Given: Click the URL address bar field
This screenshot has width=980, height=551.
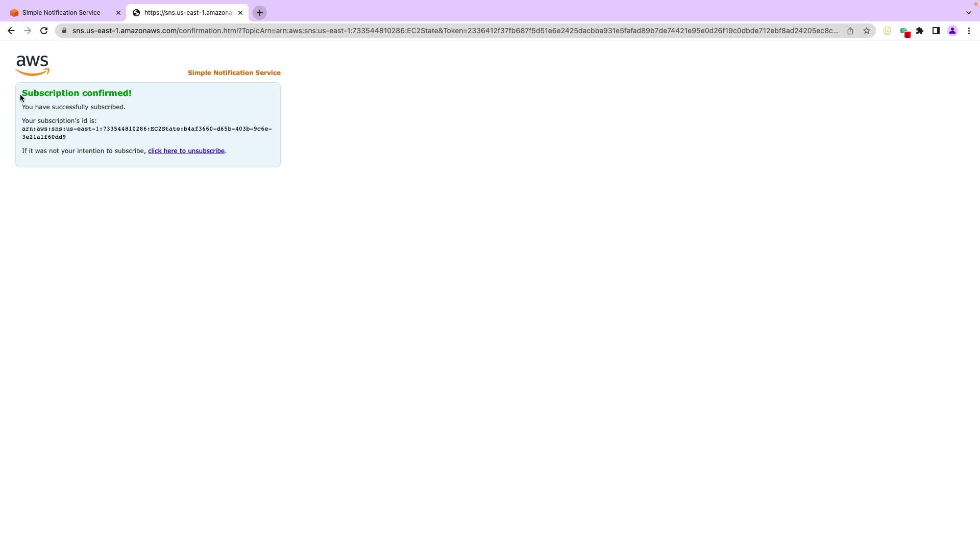Looking at the screenshot, I should (454, 31).
